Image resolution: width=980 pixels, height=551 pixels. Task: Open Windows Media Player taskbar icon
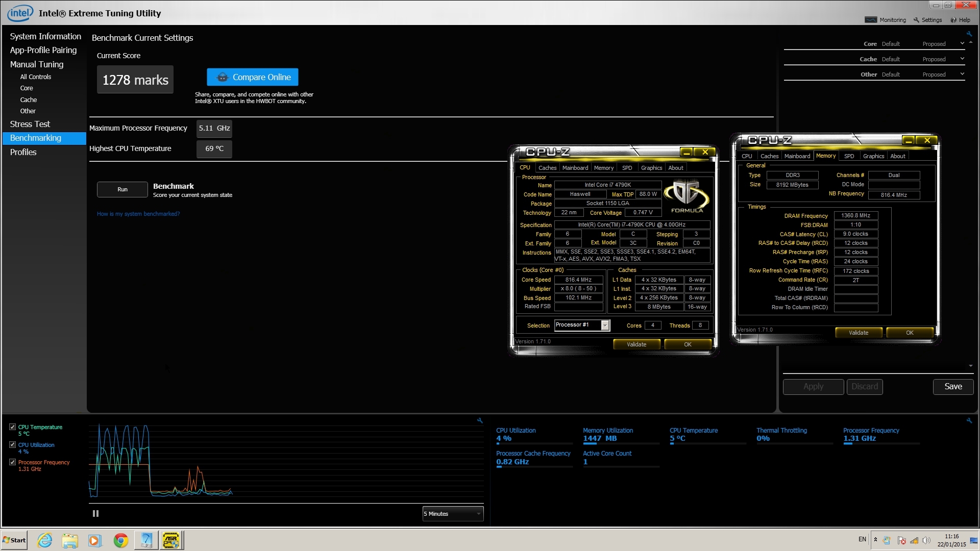pyautogui.click(x=95, y=540)
